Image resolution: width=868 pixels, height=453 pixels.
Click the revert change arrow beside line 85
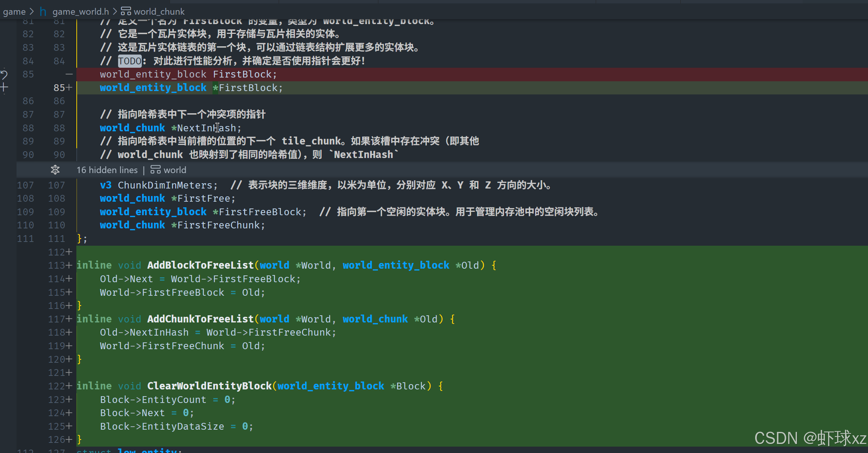[x=4, y=74]
